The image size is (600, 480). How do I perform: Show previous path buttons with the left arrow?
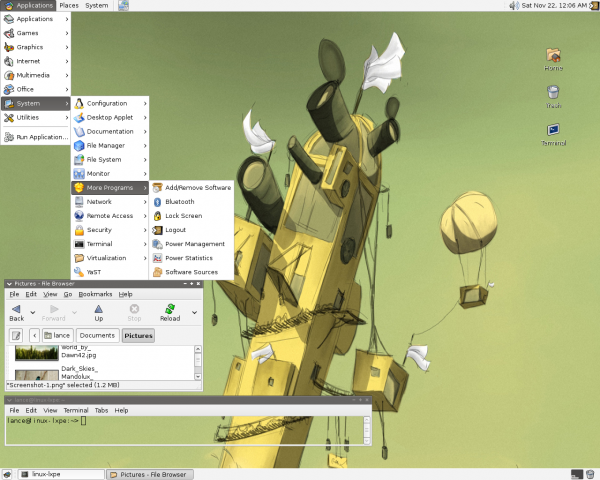(34, 336)
